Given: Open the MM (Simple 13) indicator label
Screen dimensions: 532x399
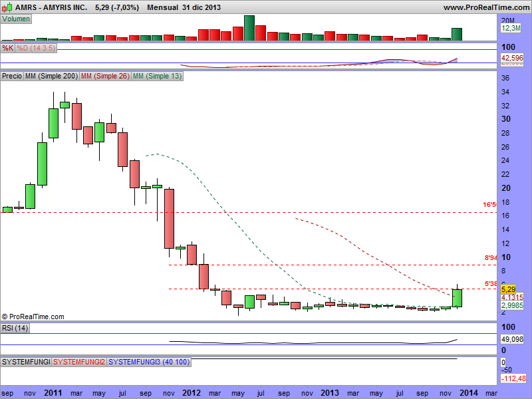Looking at the screenshot, I should click(157, 76).
